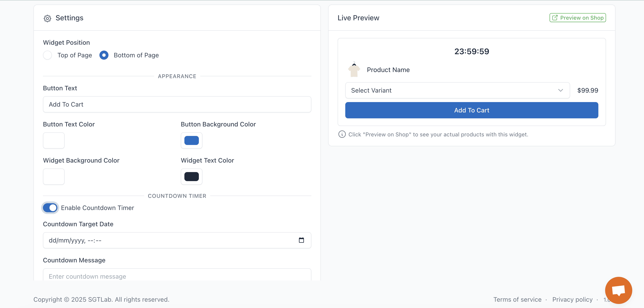Select Top of Page radio option
Image resolution: width=644 pixels, height=308 pixels.
click(47, 55)
